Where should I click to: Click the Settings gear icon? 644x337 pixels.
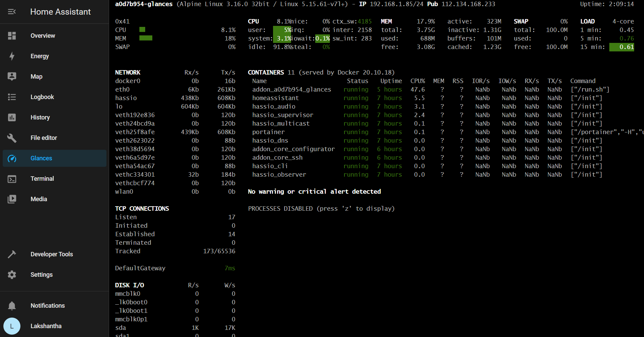point(12,275)
